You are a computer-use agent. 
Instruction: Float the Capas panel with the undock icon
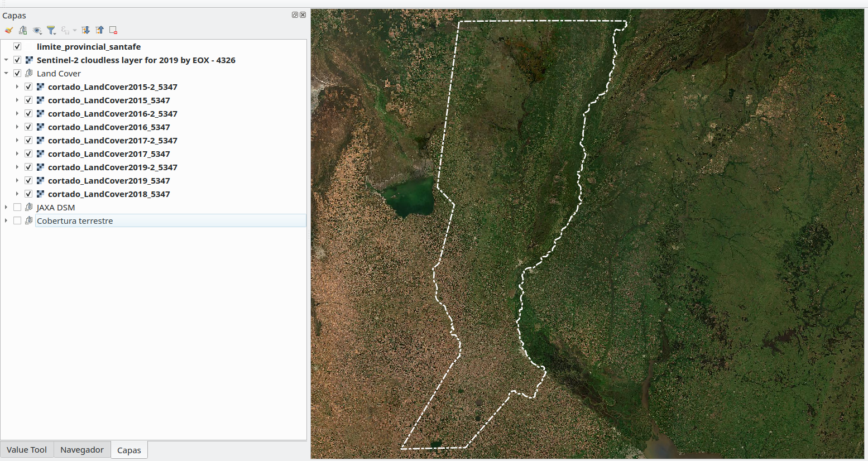pos(295,15)
